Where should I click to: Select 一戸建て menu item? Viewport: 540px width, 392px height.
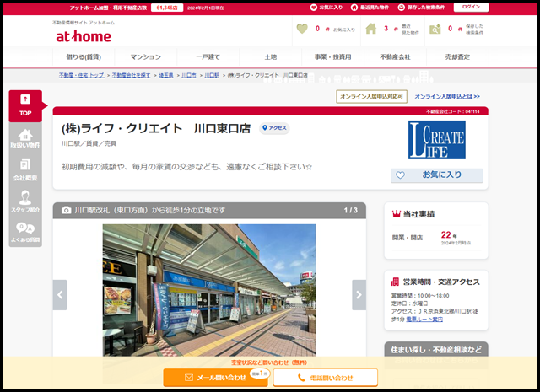pyautogui.click(x=208, y=56)
